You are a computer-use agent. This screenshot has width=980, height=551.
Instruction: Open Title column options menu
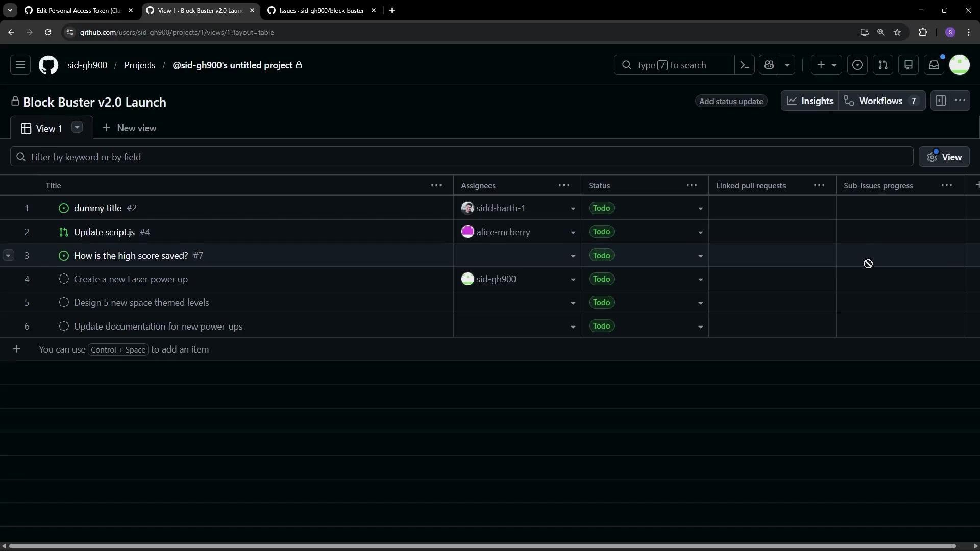pyautogui.click(x=436, y=185)
